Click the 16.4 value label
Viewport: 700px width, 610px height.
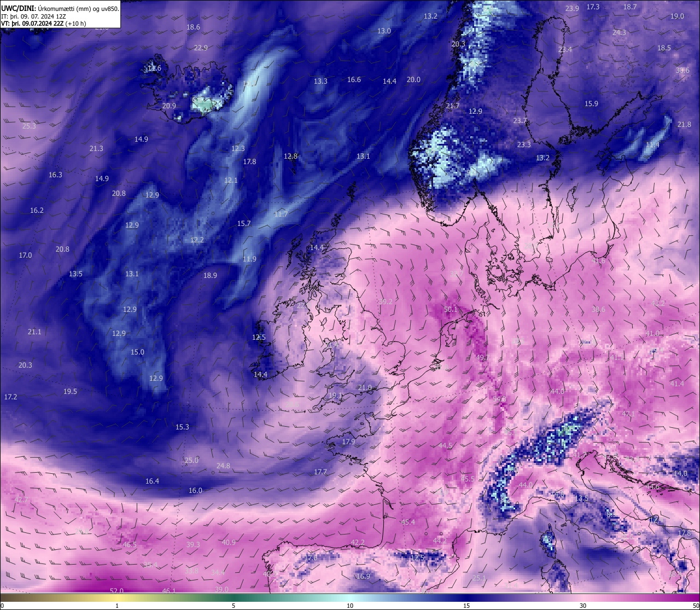coord(152,481)
